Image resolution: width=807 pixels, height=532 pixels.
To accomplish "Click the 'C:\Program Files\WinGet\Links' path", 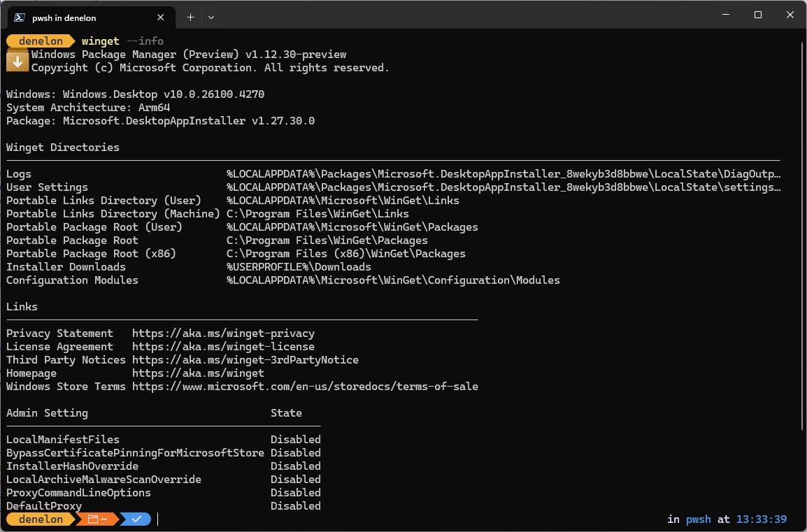I will [x=317, y=214].
